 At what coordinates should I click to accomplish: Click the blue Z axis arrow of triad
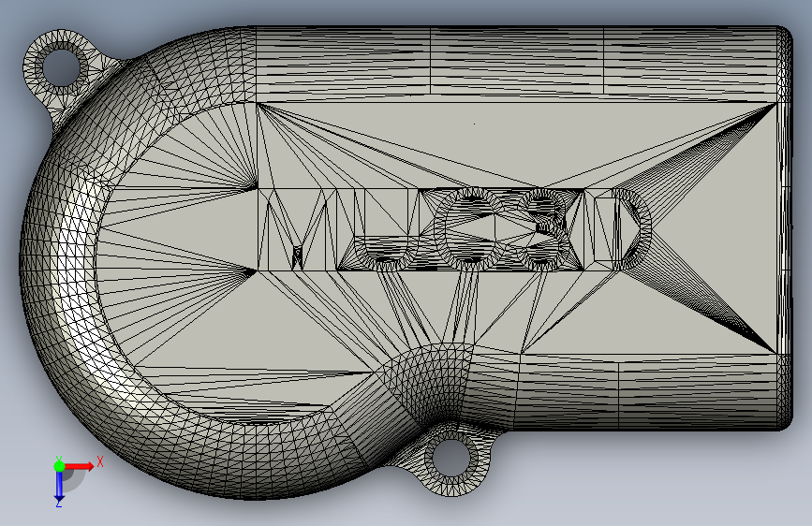click(x=60, y=486)
